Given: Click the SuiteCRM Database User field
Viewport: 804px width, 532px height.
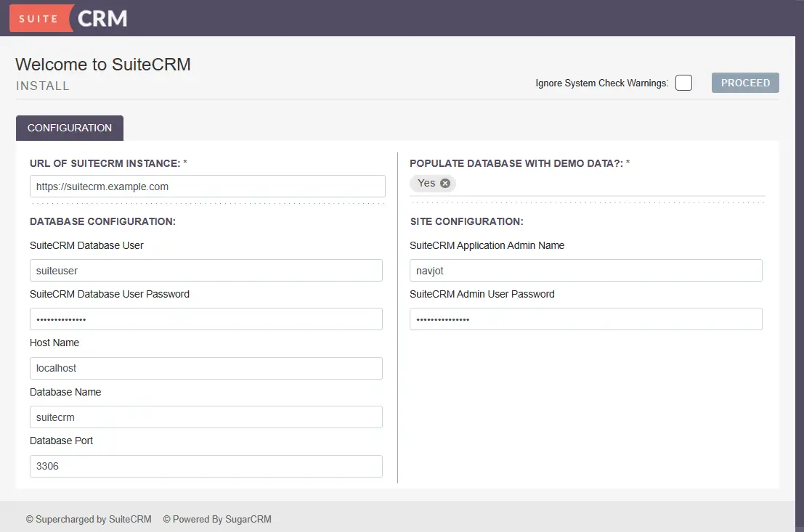Looking at the screenshot, I should tap(206, 271).
